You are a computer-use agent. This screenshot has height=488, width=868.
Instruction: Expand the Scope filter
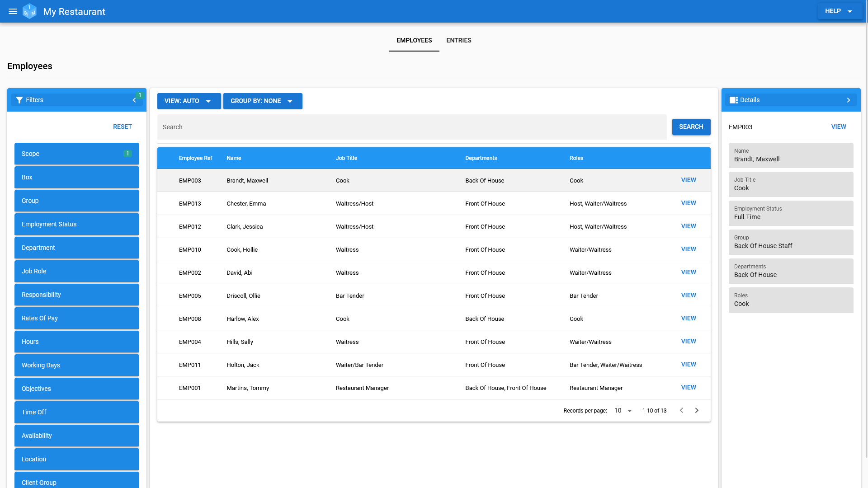(x=77, y=154)
